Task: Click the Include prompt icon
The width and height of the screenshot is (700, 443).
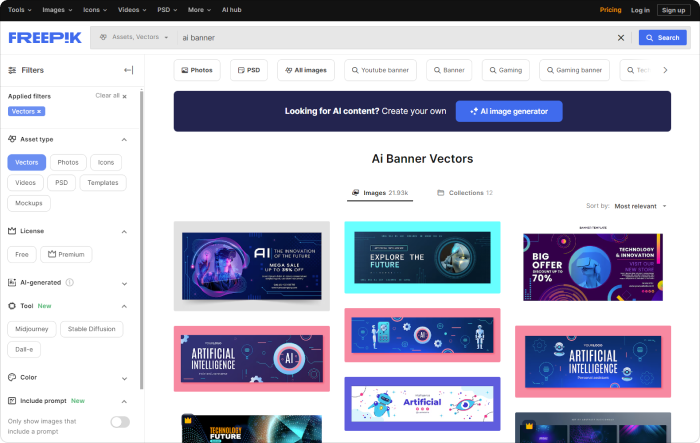Action: click(x=12, y=401)
